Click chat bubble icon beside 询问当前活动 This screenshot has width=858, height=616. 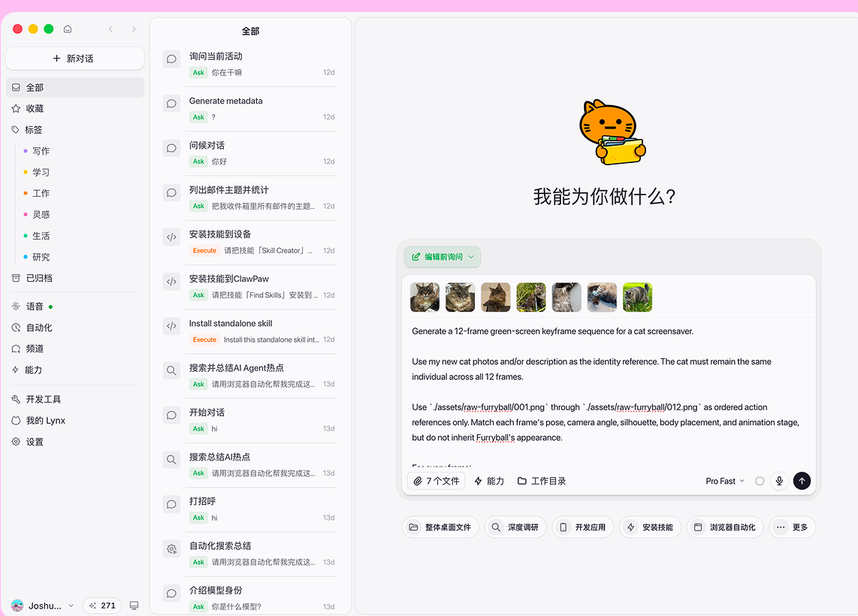[x=171, y=59]
